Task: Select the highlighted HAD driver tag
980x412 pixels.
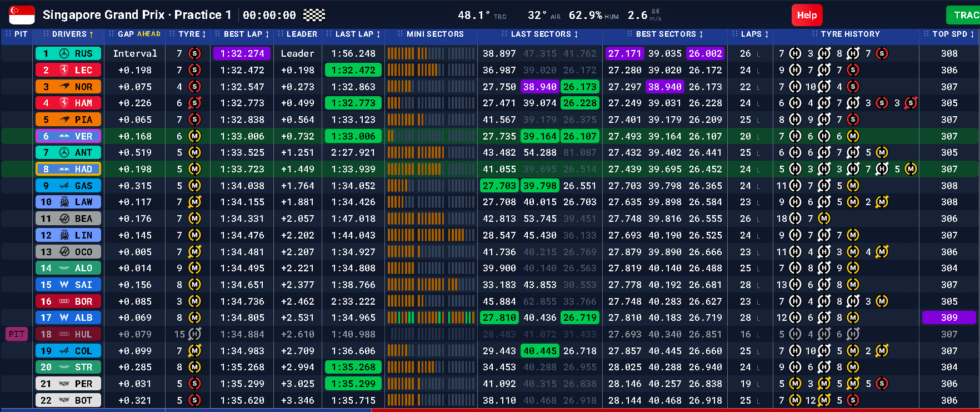Action: point(68,169)
